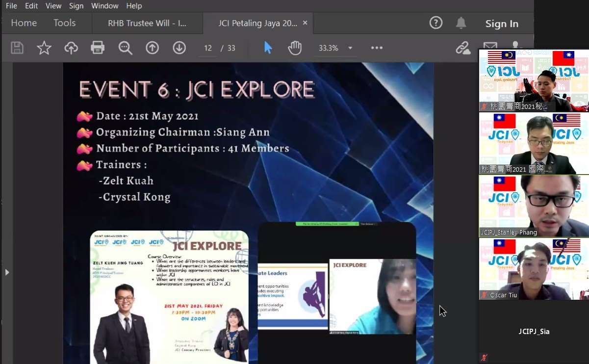Image resolution: width=589 pixels, height=364 pixels.
Task: Click the line "Organizing Chairman :Siang Ann"
Action: 183,132
